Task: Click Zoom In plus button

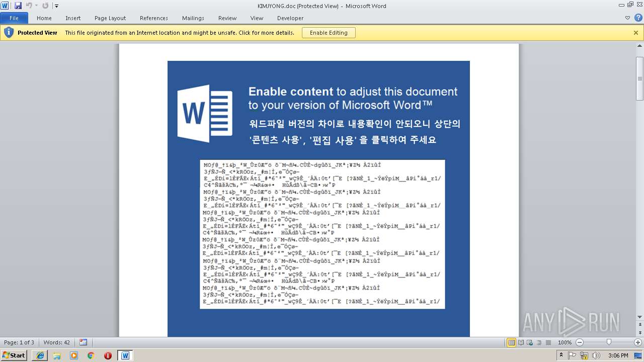Action: tap(638, 342)
